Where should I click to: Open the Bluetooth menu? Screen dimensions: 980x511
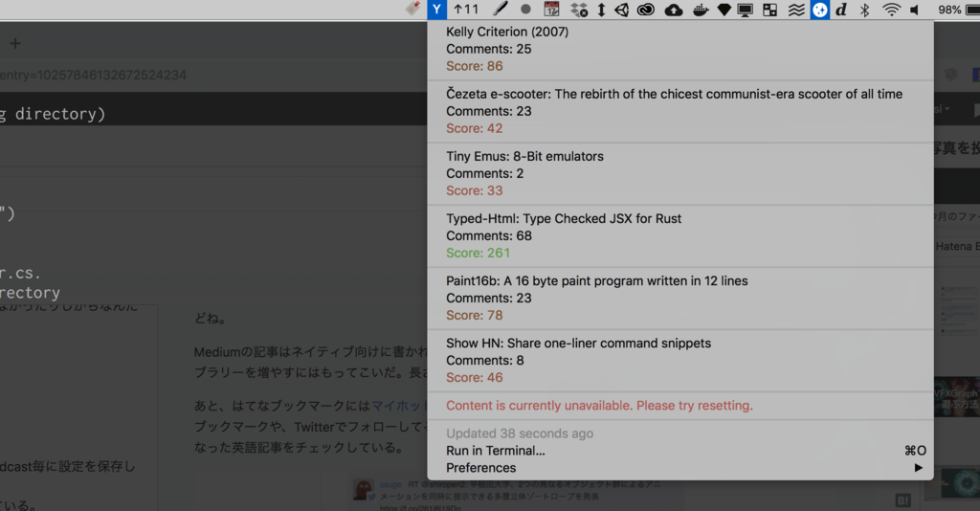click(865, 10)
